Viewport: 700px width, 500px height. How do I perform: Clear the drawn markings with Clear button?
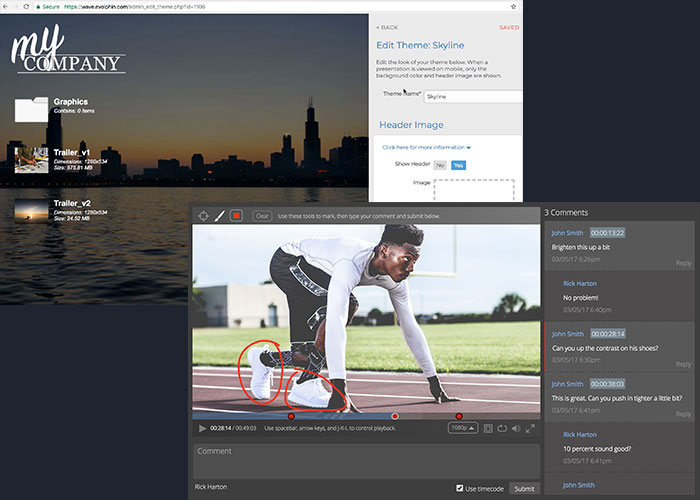tap(262, 216)
